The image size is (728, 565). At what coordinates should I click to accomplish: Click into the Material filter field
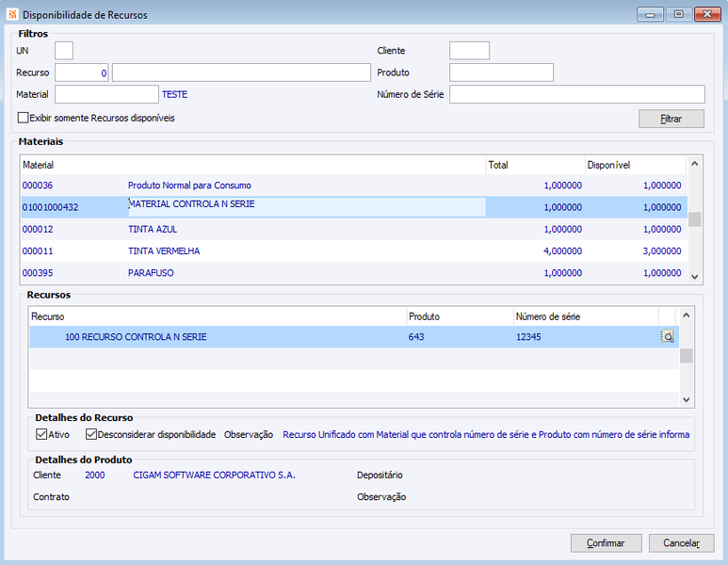(106, 94)
